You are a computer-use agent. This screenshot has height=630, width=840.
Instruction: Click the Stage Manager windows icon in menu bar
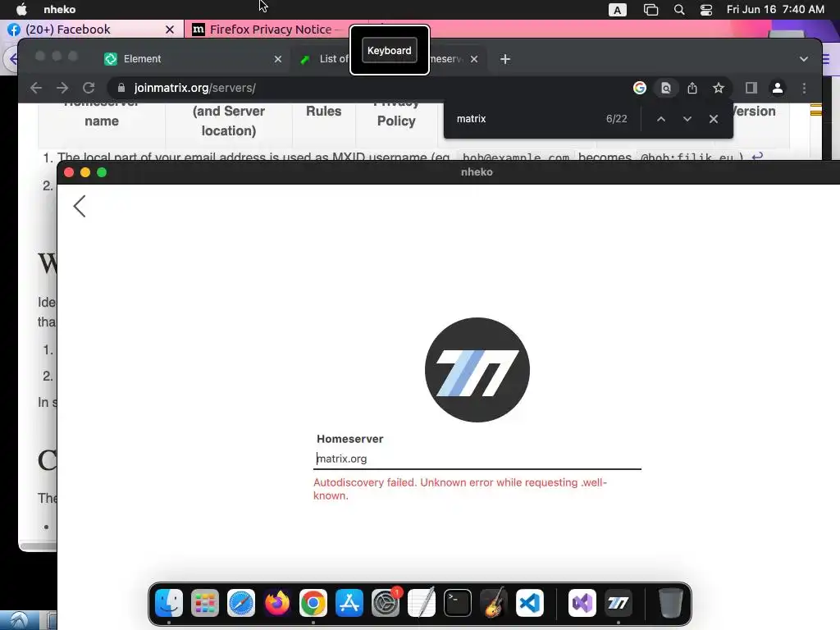[651, 10]
